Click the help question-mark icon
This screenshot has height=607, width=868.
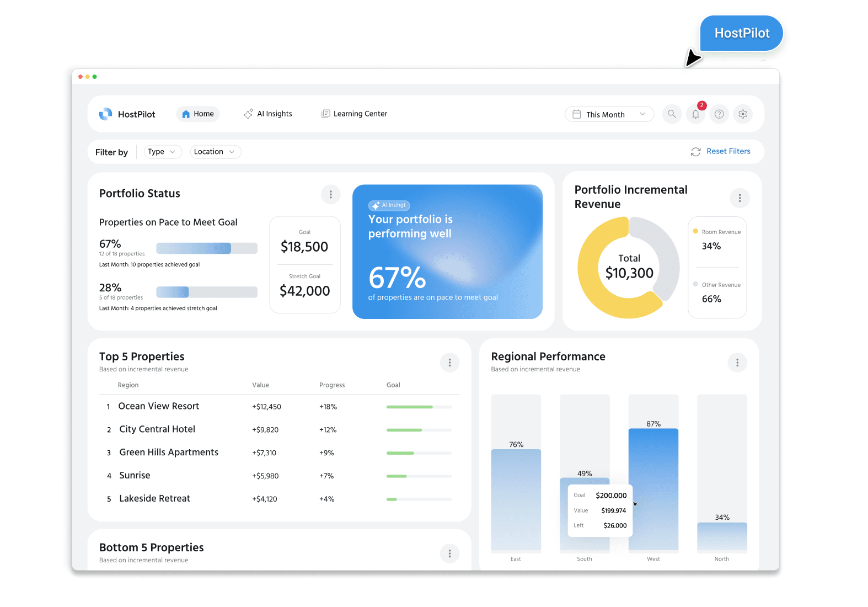pos(719,114)
